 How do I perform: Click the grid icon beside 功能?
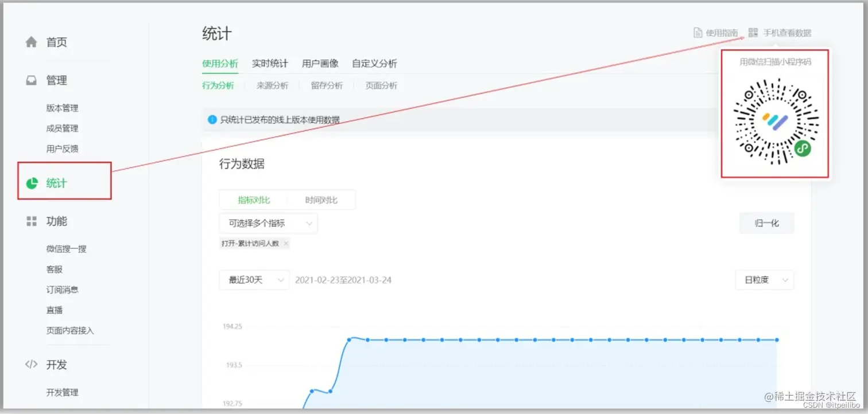tap(32, 221)
